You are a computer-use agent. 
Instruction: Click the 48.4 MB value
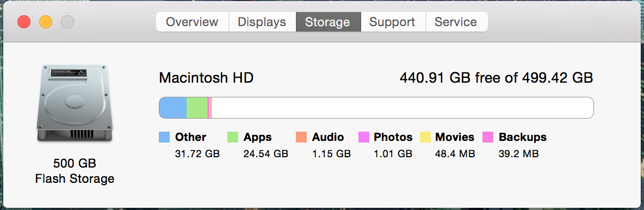click(455, 154)
